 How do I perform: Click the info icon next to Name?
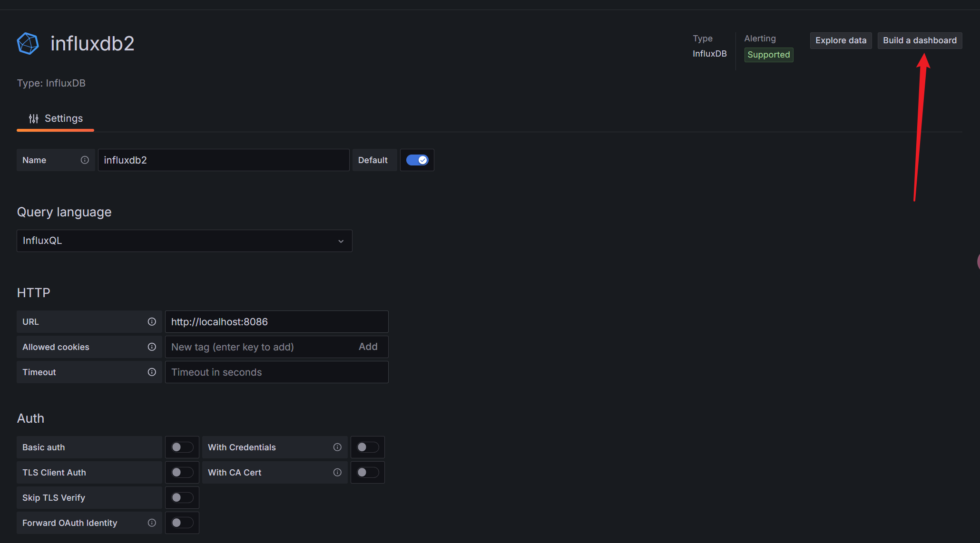coord(85,160)
